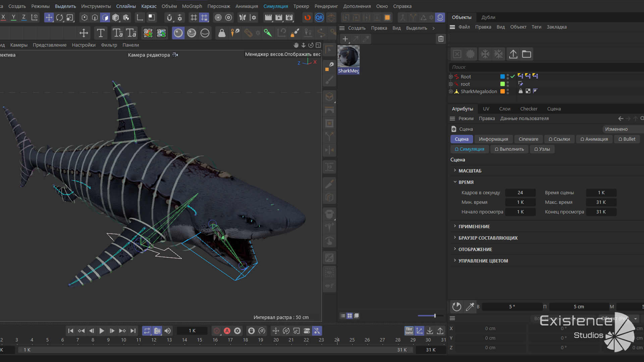
Task: Click the checkerboard material tag on SharkMegalodon
Action: click(x=528, y=91)
